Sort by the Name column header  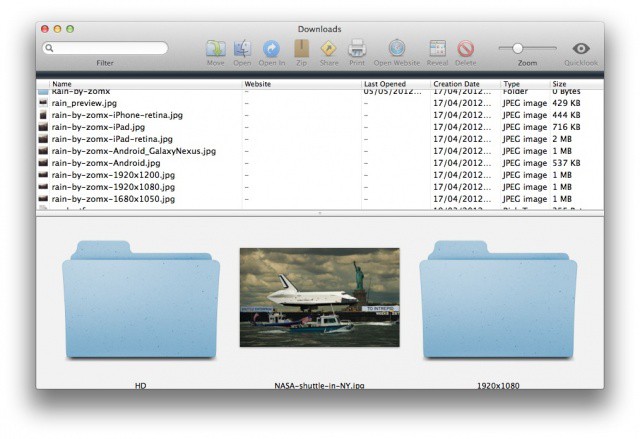click(140, 84)
